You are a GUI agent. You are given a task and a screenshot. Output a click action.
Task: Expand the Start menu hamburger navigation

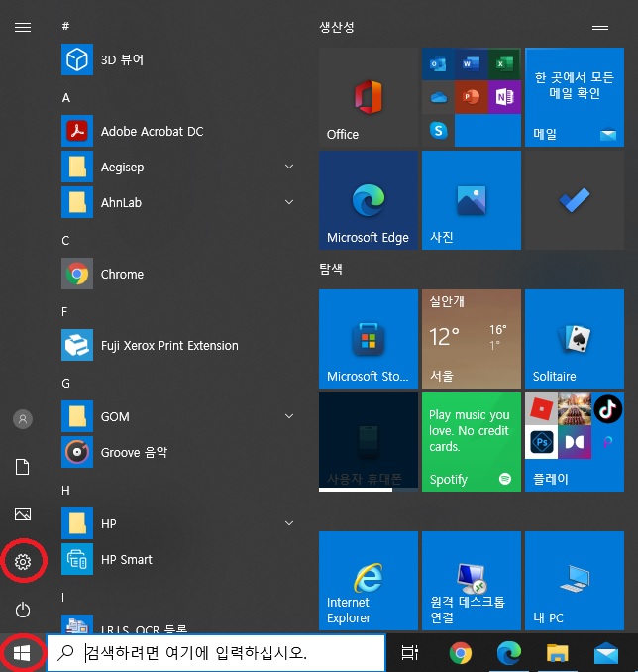23,28
